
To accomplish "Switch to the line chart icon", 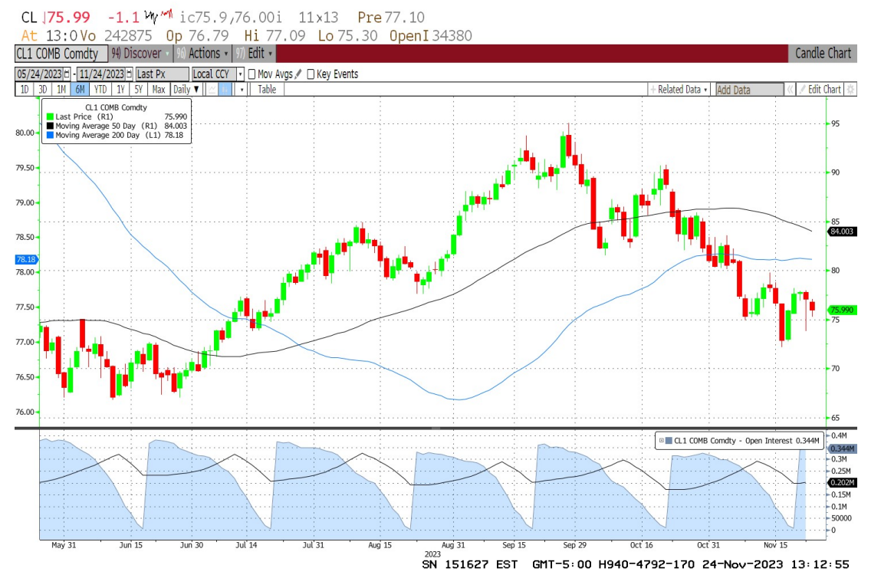I will [x=212, y=89].
